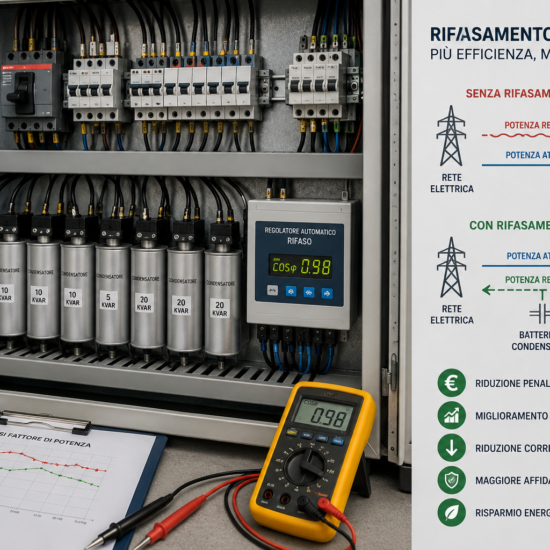
Task: Click the regulator's blue gear button
Action: coord(291,291)
